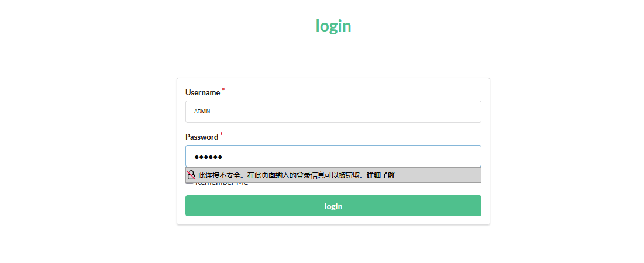Click the Username field label

pos(203,93)
